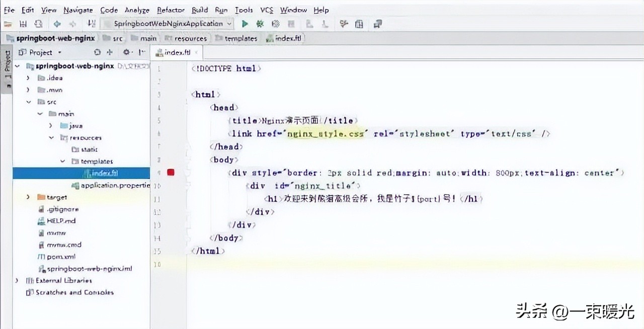Start debugging with the bug icon

tap(260, 24)
